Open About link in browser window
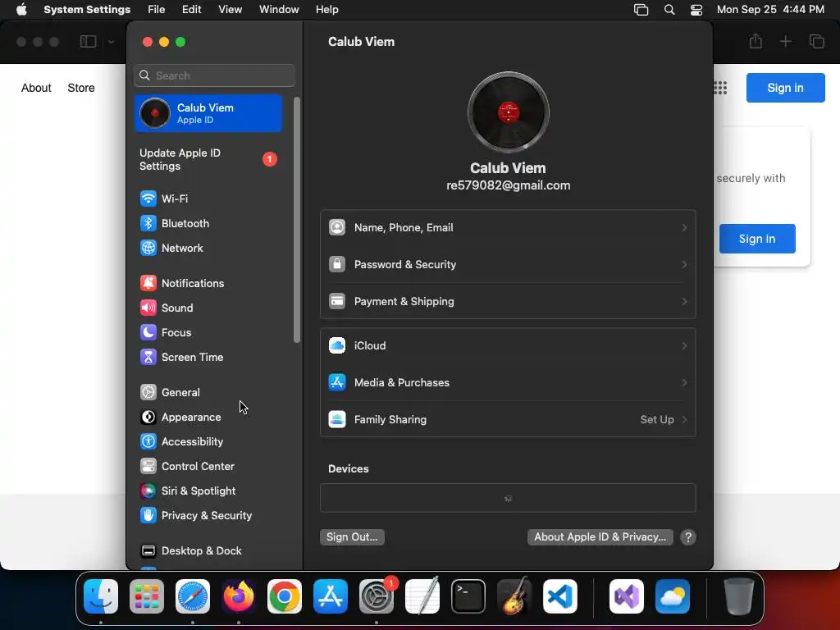Image resolution: width=840 pixels, height=630 pixels. coord(36,88)
